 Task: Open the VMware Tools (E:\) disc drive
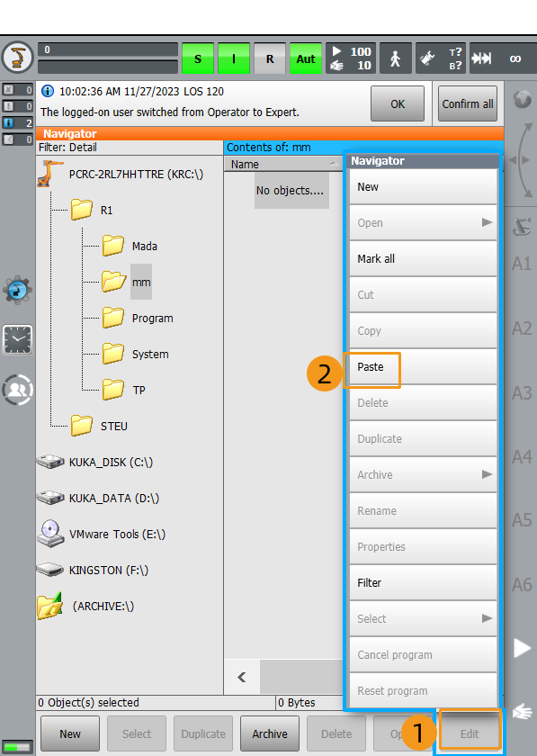click(x=102, y=535)
